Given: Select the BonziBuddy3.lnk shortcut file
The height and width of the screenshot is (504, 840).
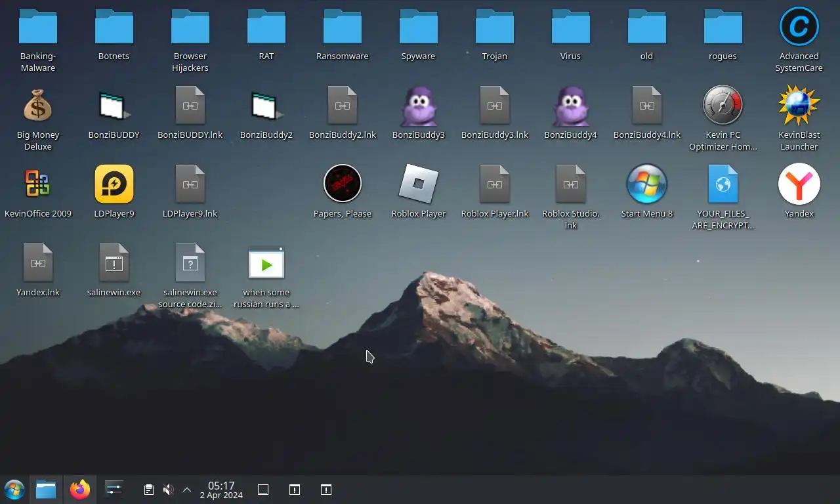Looking at the screenshot, I should (x=495, y=106).
